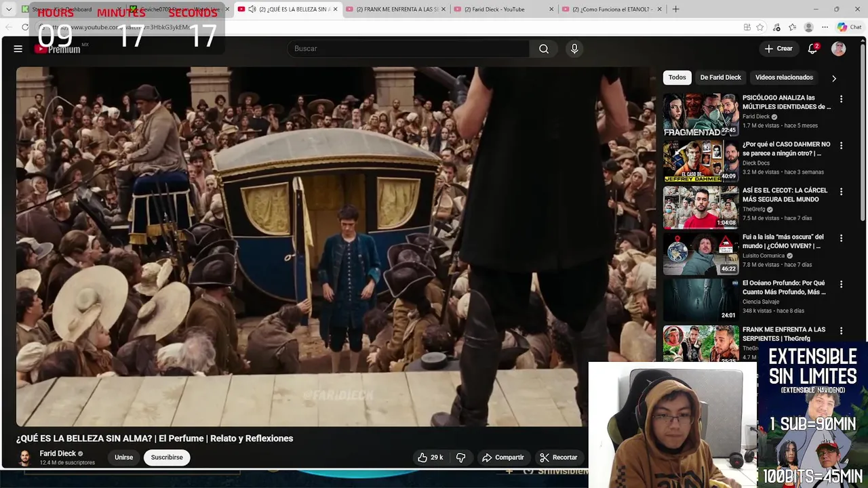868x488 pixels.
Task: Reload the page
Action: [x=25, y=27]
